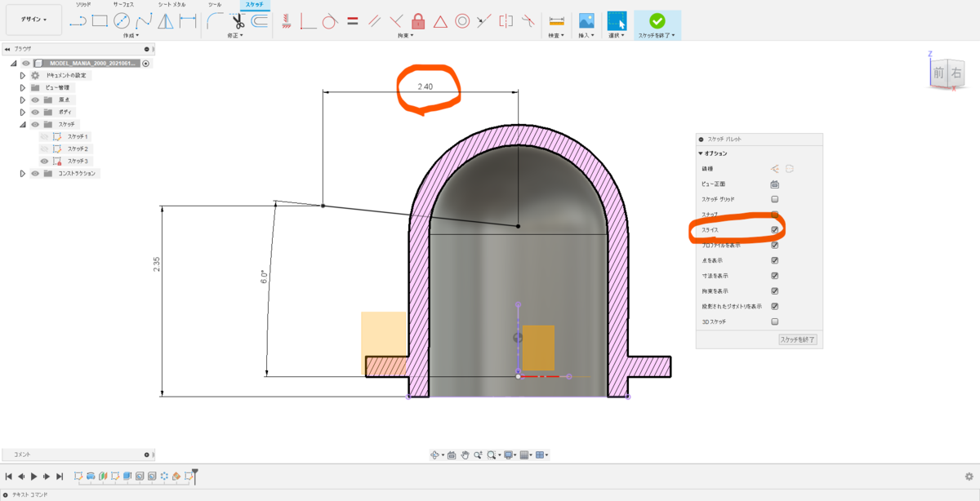The width and height of the screenshot is (980, 501).
Task: Collapse the オプション section in palette
Action: pos(701,153)
